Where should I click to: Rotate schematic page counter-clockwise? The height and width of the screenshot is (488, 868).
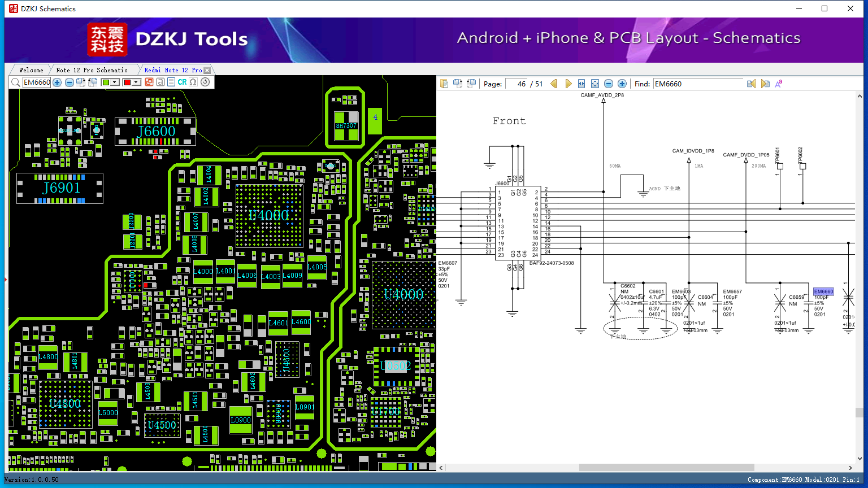tap(471, 84)
